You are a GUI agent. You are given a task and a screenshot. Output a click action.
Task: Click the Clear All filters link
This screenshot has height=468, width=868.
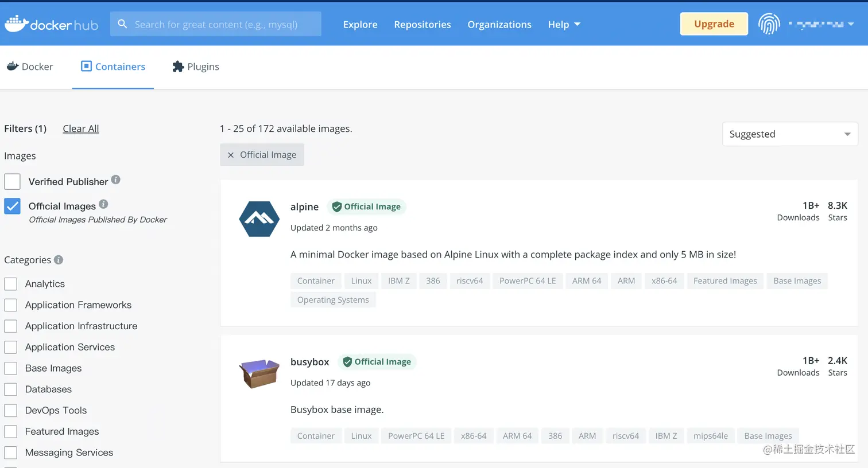tap(81, 128)
